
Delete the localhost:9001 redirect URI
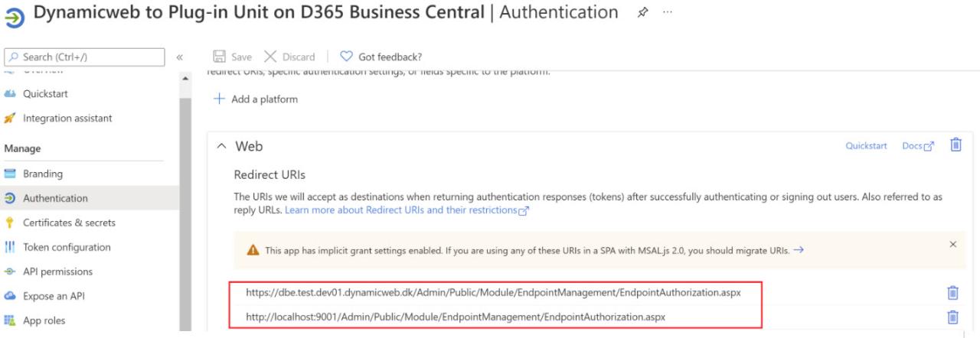tap(952, 317)
